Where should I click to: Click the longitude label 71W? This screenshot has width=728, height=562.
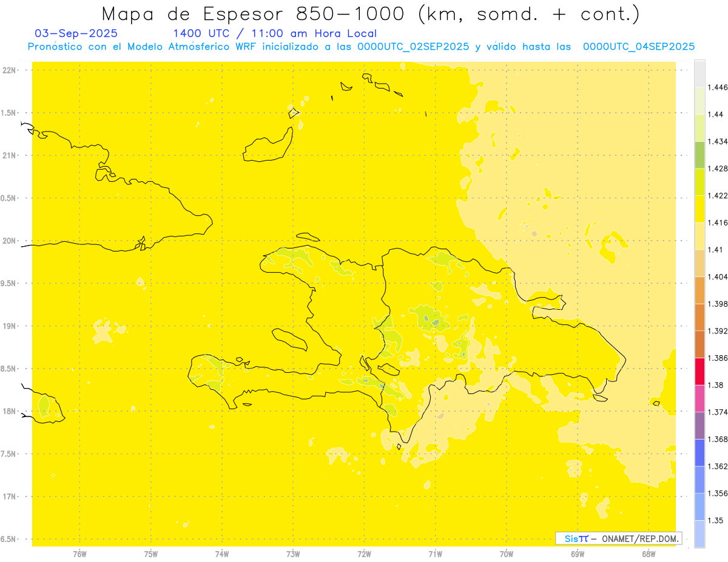point(435,554)
